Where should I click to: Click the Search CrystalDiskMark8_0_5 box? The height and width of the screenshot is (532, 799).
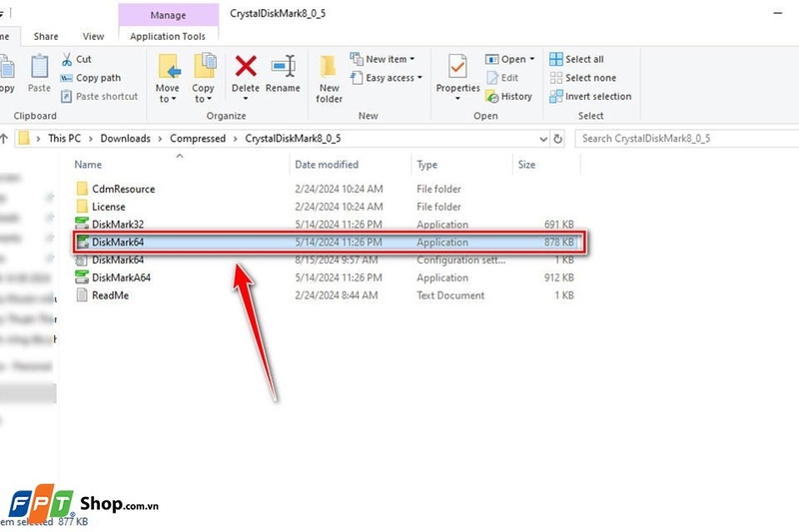coord(687,139)
